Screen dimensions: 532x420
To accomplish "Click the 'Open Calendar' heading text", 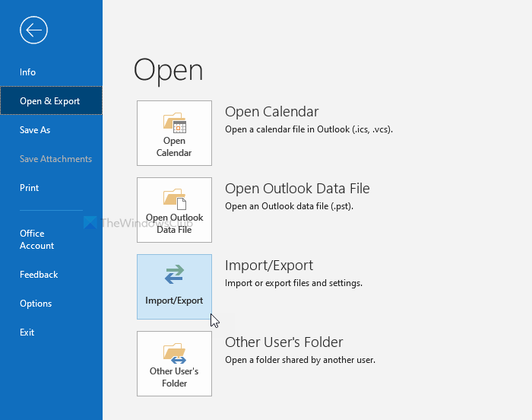I will point(272,112).
